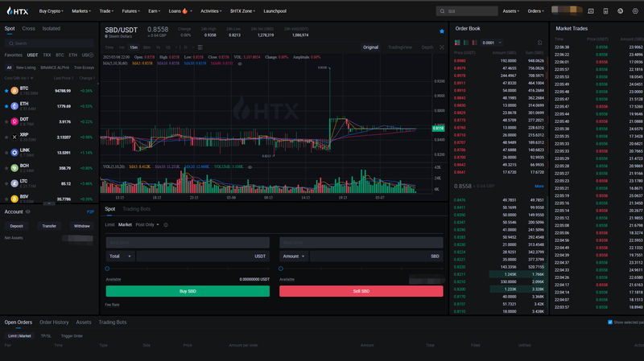Hide account balance with the eye icon

pyautogui.click(x=28, y=211)
